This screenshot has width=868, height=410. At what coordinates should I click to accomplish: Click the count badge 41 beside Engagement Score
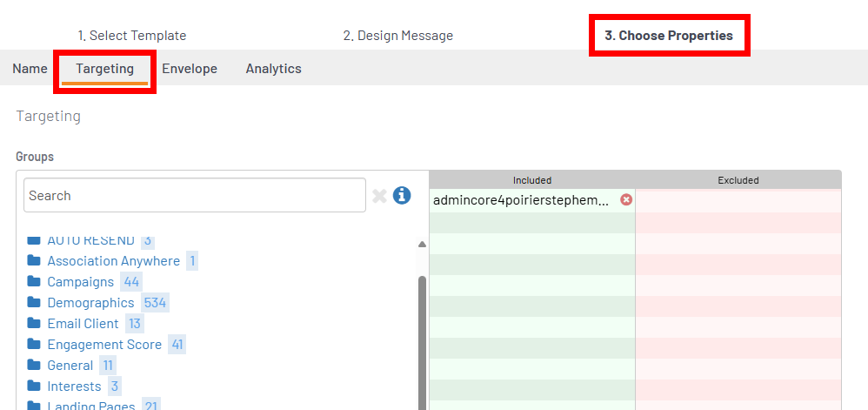coord(177,345)
